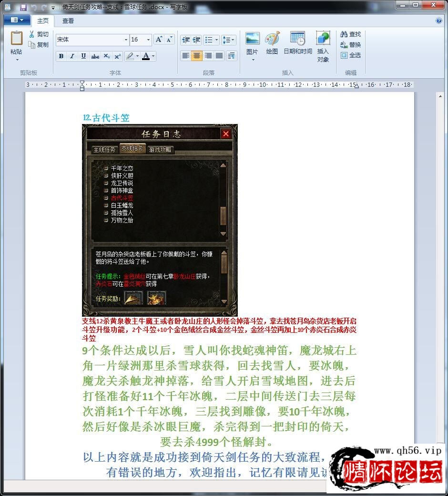This screenshot has height=496, width=448.
Task: Expand the 图片 picture options arrow
Action: (253, 60)
